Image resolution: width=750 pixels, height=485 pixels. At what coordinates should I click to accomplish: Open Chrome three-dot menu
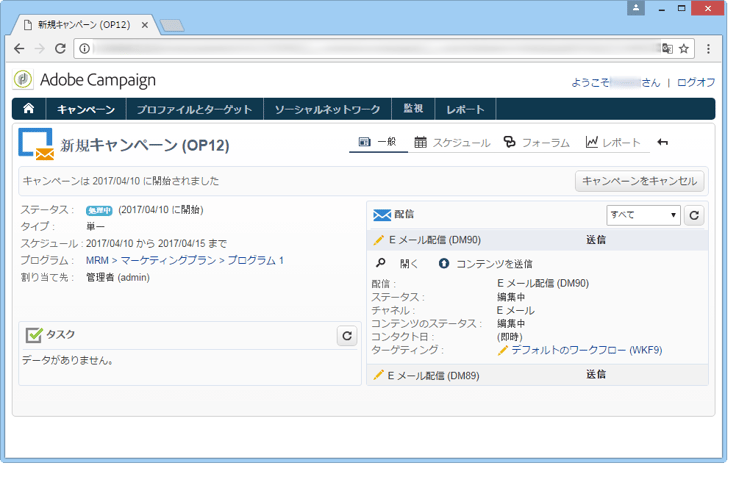click(x=708, y=48)
